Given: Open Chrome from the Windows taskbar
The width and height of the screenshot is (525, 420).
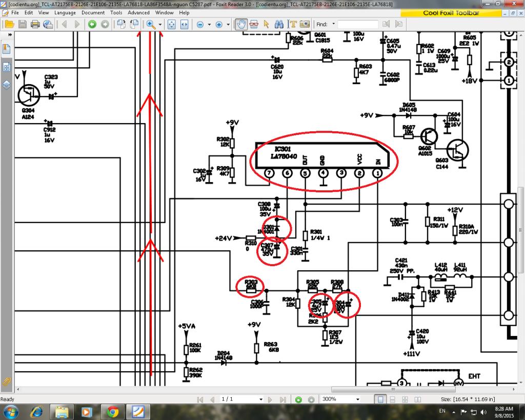Looking at the screenshot, I should [x=112, y=411].
